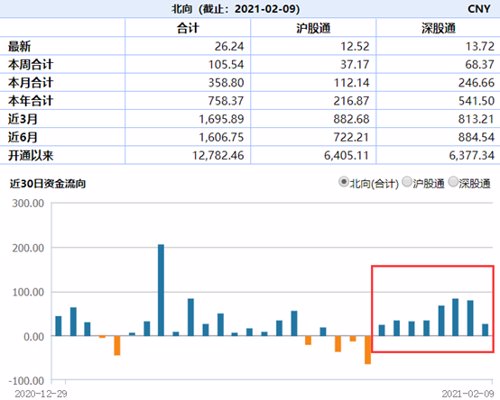Click the last blue bar in chart
Screen dimensions: 500x400
click(x=485, y=330)
